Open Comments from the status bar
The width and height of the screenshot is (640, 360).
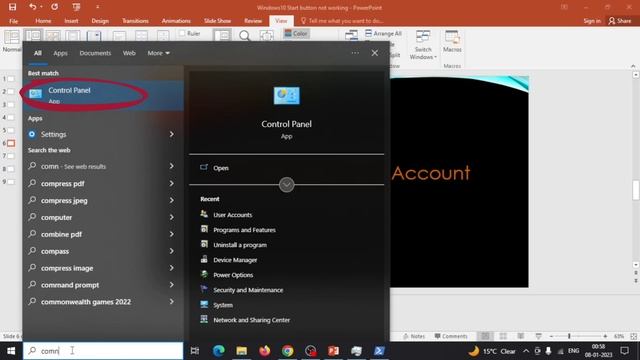pyautogui.click(x=451, y=336)
